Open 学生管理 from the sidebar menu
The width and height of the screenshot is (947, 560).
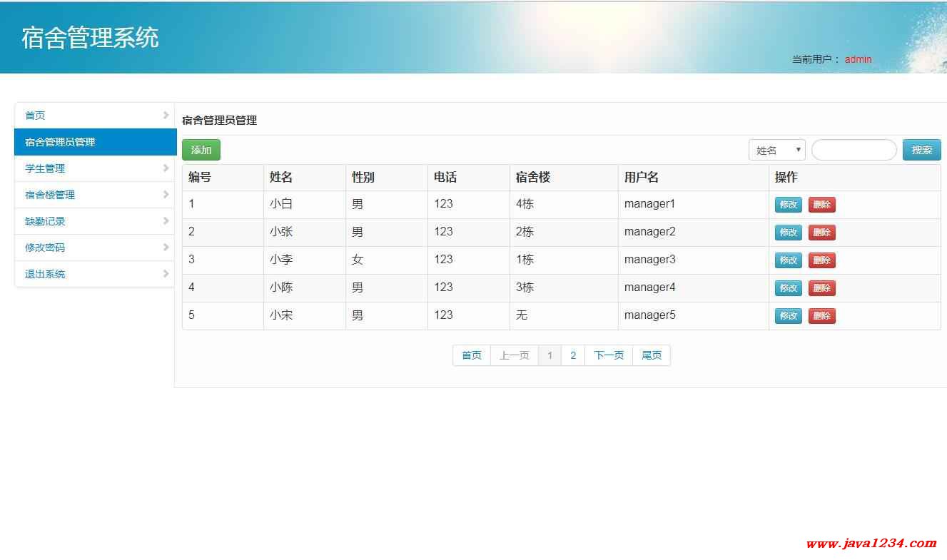point(45,168)
